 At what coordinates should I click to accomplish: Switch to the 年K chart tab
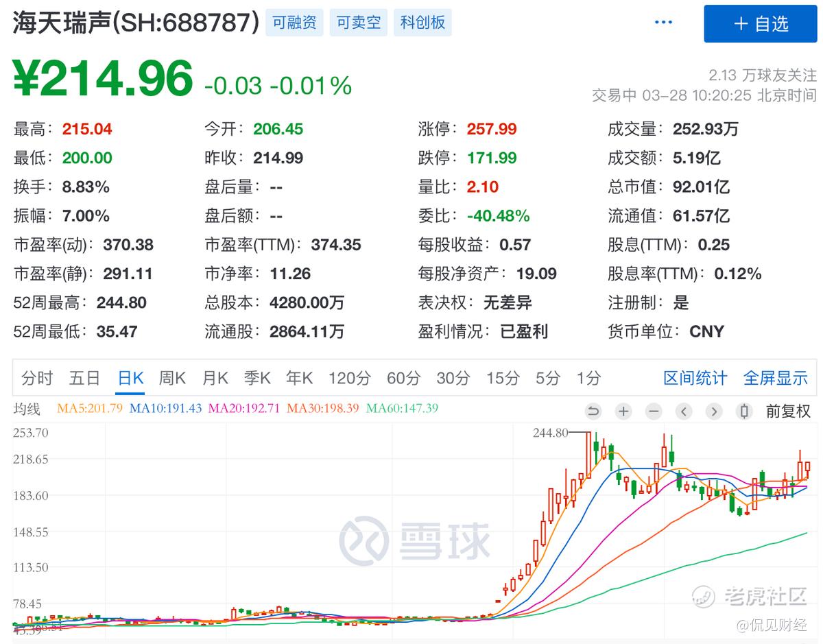300,378
